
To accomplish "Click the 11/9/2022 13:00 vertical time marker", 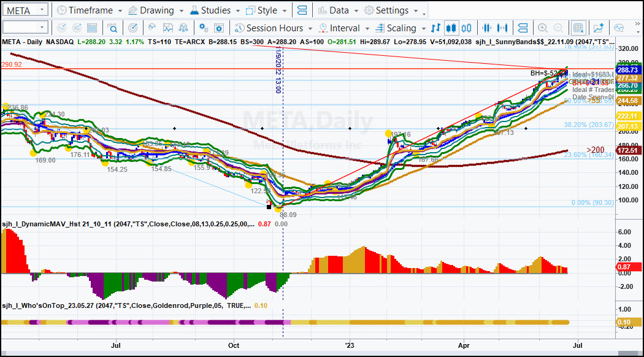I will pos(278,71).
